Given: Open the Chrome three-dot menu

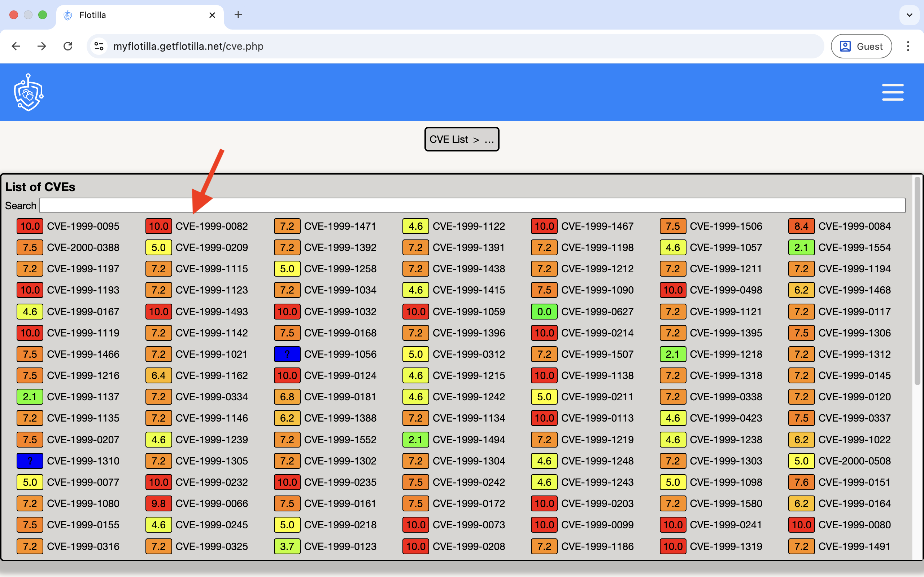Looking at the screenshot, I should pyautogui.click(x=908, y=46).
